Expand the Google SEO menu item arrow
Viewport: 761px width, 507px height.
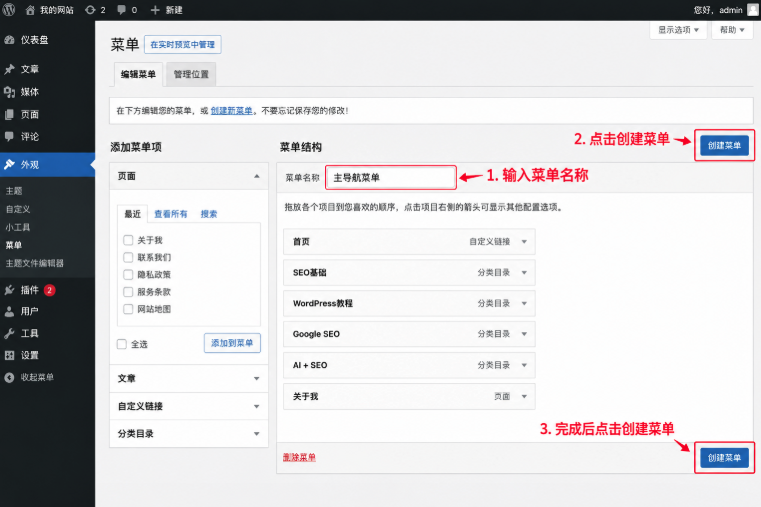pos(524,334)
